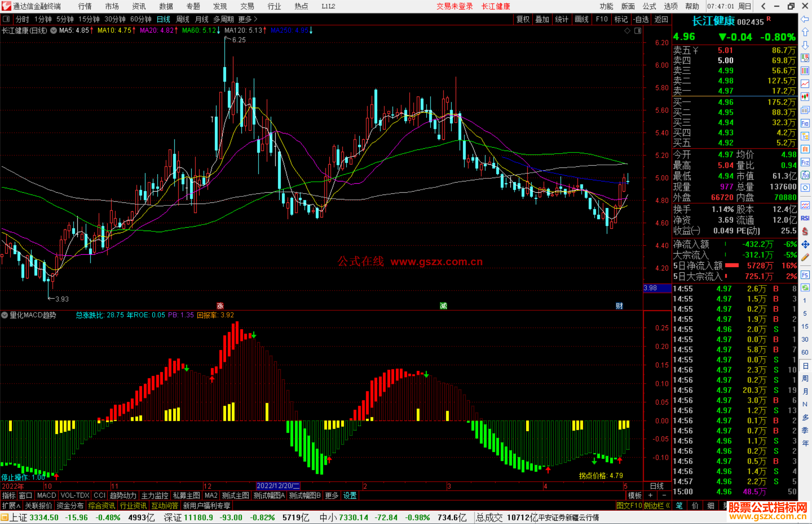Viewport: 812px width, 524px height.
Task: Select the VOL-TDX indicator tab
Action: pyautogui.click(x=75, y=495)
